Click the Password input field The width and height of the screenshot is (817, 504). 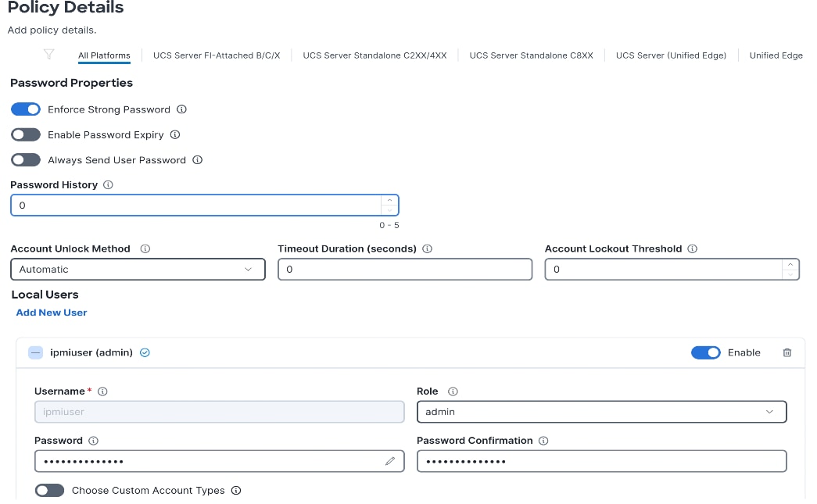coord(220,461)
